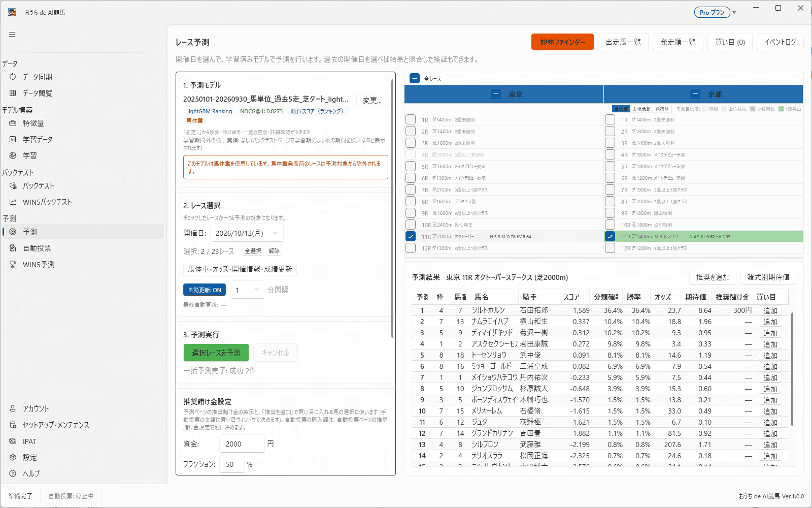The image size is (812, 508).
Task: Click the app logo in title bar
Action: click(x=12, y=12)
